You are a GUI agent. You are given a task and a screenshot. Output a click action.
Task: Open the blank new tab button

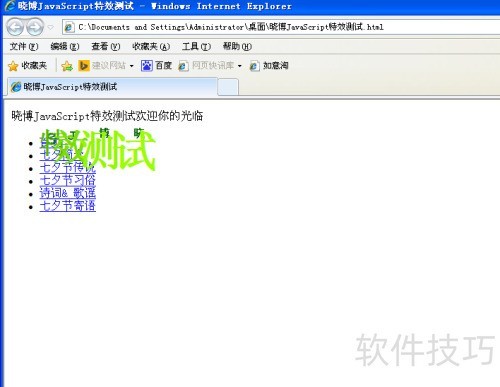(228, 87)
